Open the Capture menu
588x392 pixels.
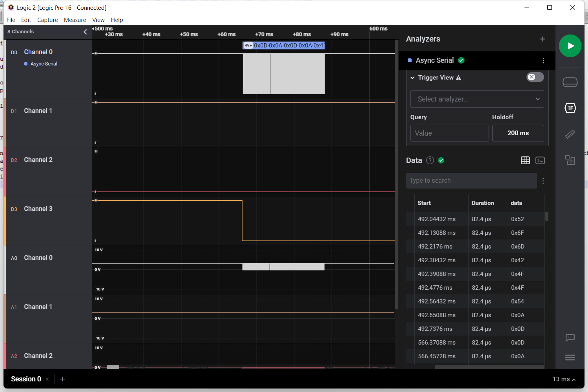47,20
